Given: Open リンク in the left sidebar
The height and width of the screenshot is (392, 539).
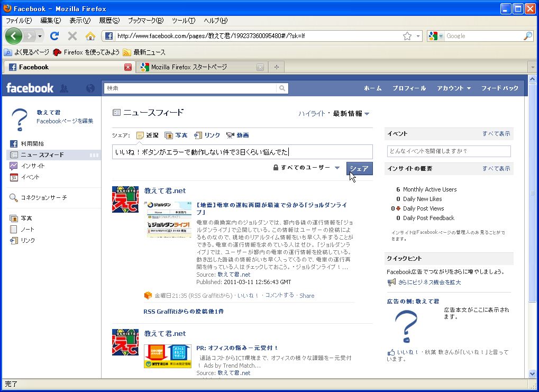Looking at the screenshot, I should pyautogui.click(x=28, y=240).
